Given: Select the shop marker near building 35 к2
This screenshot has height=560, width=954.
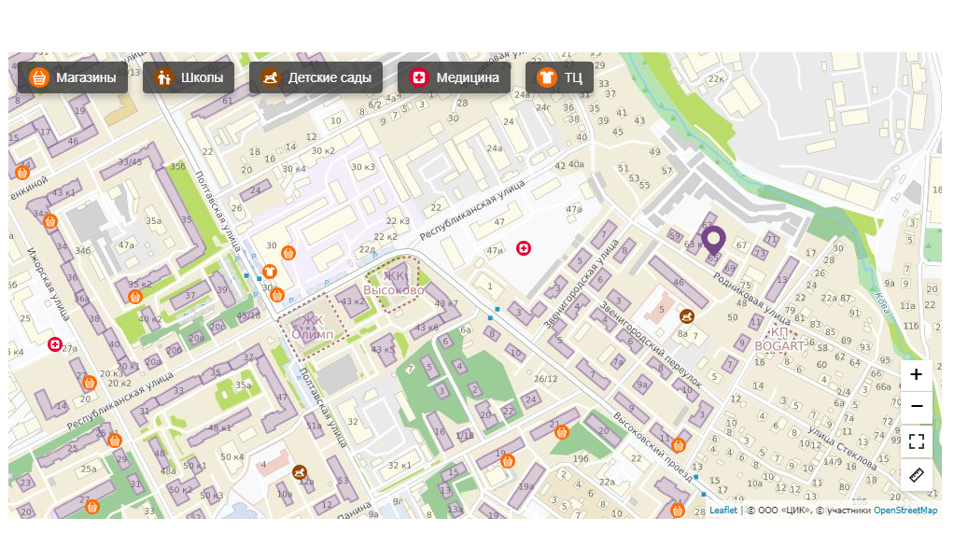Looking at the screenshot, I should coord(135,297).
